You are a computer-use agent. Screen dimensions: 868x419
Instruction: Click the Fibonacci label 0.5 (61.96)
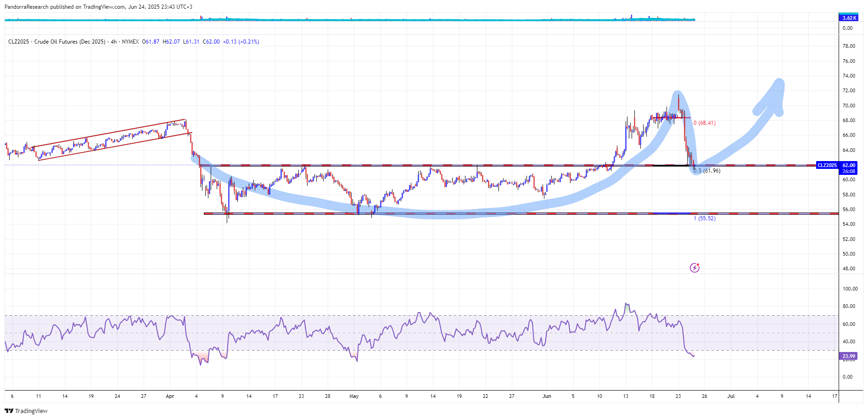[707, 171]
